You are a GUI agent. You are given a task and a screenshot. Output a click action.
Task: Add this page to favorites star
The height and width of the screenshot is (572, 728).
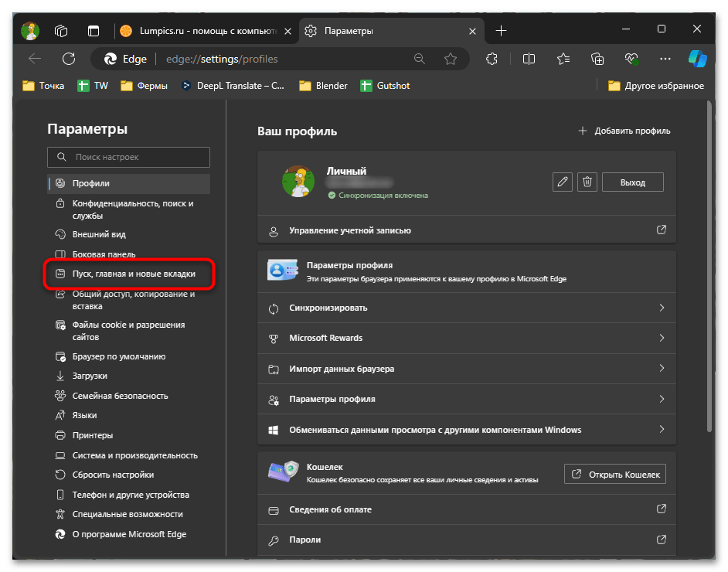click(x=451, y=59)
